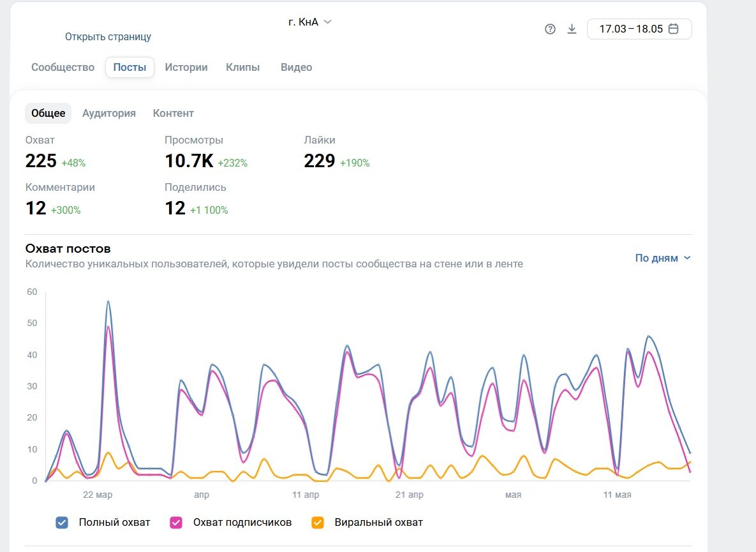This screenshot has width=756, height=552.
Task: Click the Открыть страницу link
Action: tap(108, 36)
